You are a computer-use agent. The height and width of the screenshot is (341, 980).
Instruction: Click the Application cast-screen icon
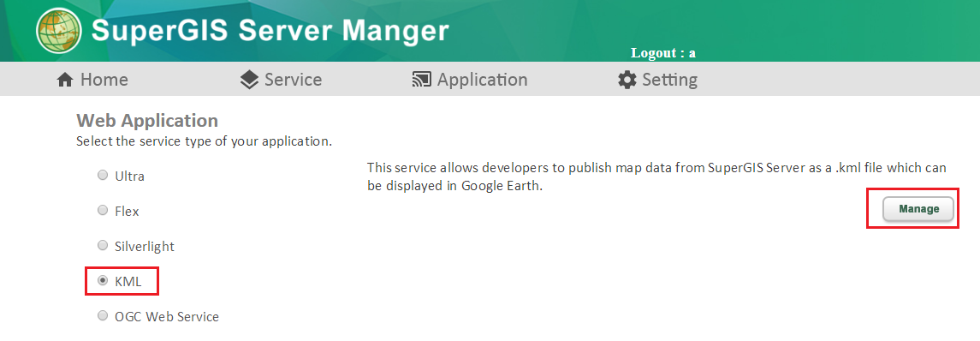(422, 80)
